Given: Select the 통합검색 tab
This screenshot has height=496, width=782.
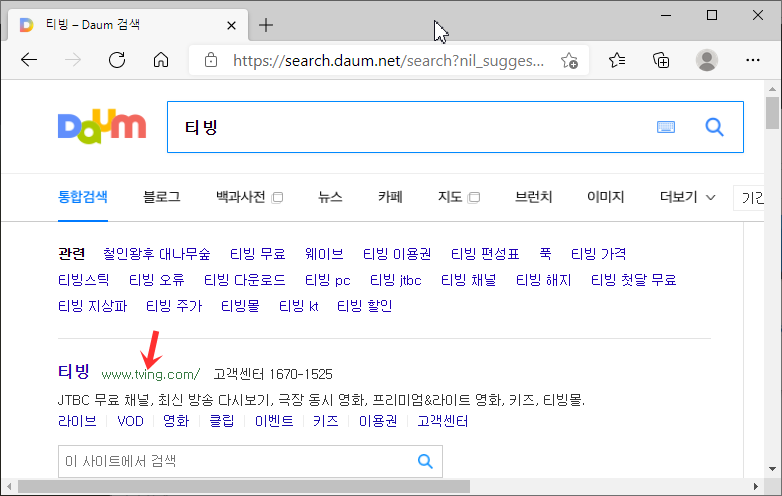Looking at the screenshot, I should click(x=83, y=197).
